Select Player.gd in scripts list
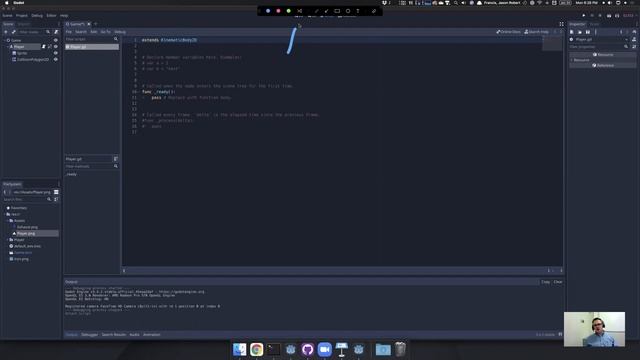The width and height of the screenshot is (640, 360). [x=92, y=47]
